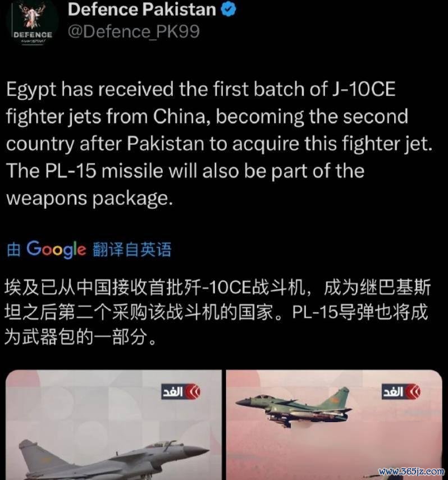Click the Google translate logo
The height and width of the screenshot is (480, 448).
coord(56,249)
